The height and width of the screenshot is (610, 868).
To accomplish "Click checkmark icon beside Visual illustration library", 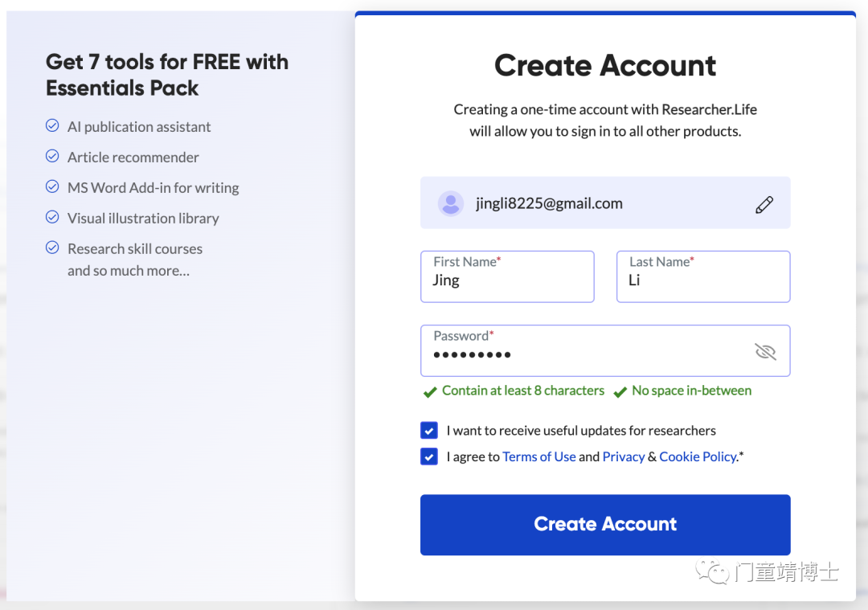I will (x=52, y=217).
